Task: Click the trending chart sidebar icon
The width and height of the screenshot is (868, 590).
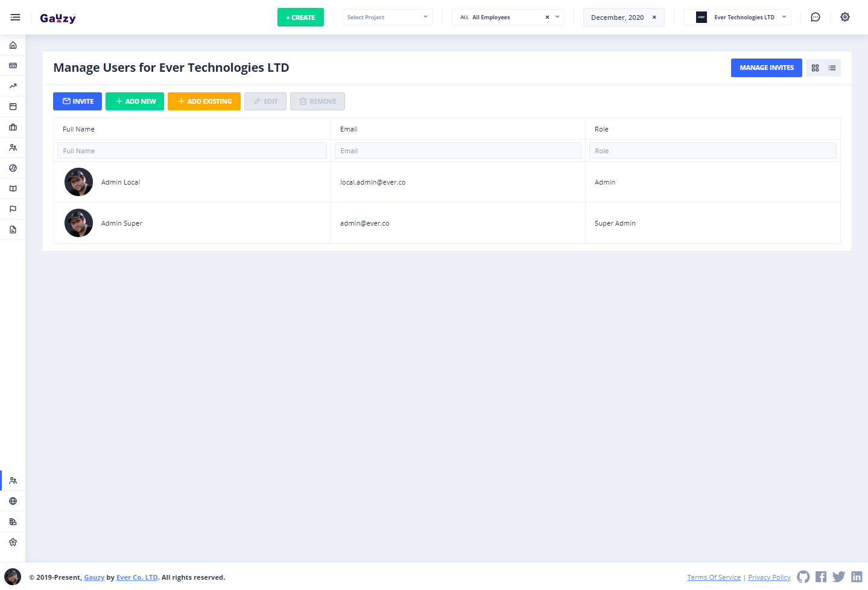Action: [x=13, y=86]
